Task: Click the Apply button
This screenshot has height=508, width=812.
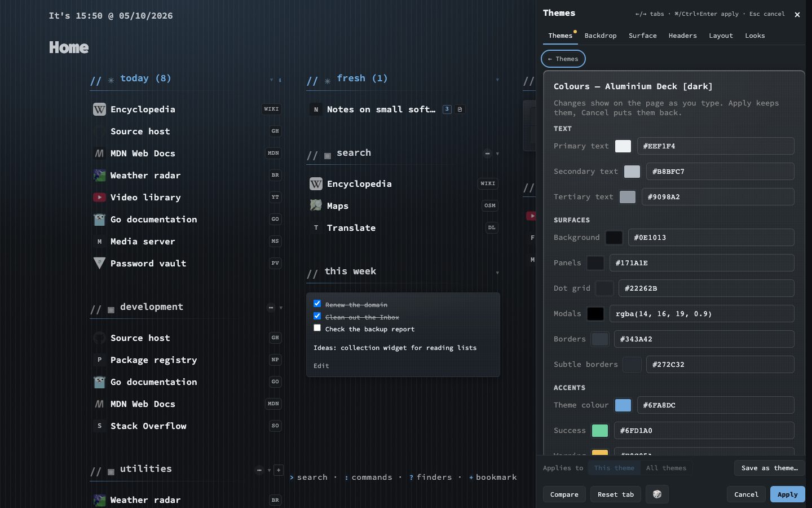Action: (x=787, y=494)
